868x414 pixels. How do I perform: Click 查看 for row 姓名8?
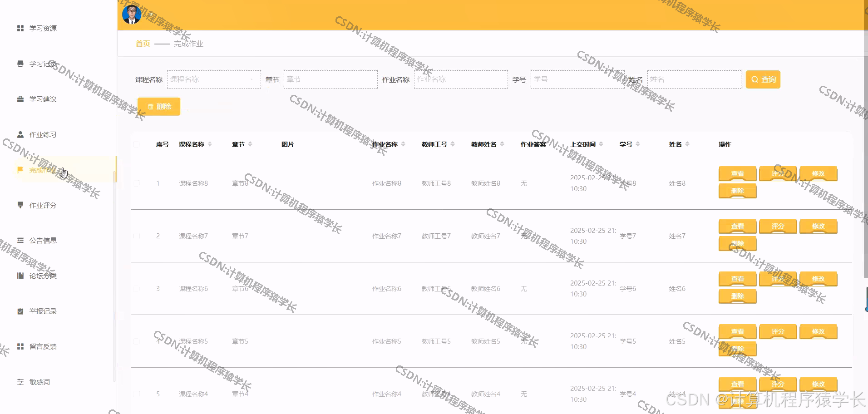737,173
